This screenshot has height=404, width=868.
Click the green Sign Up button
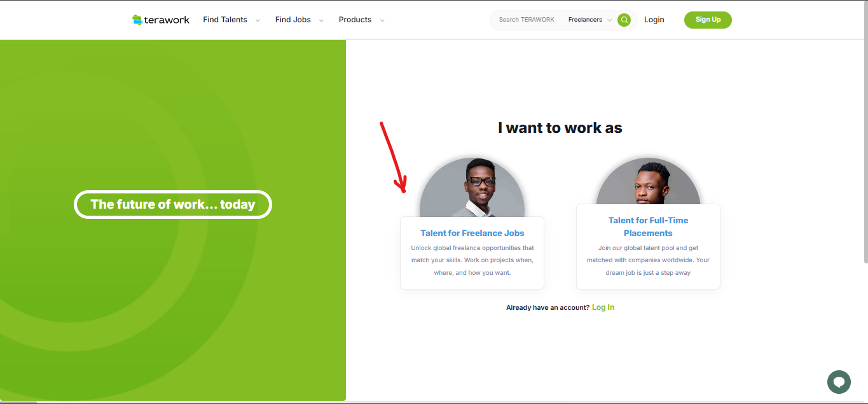click(708, 20)
